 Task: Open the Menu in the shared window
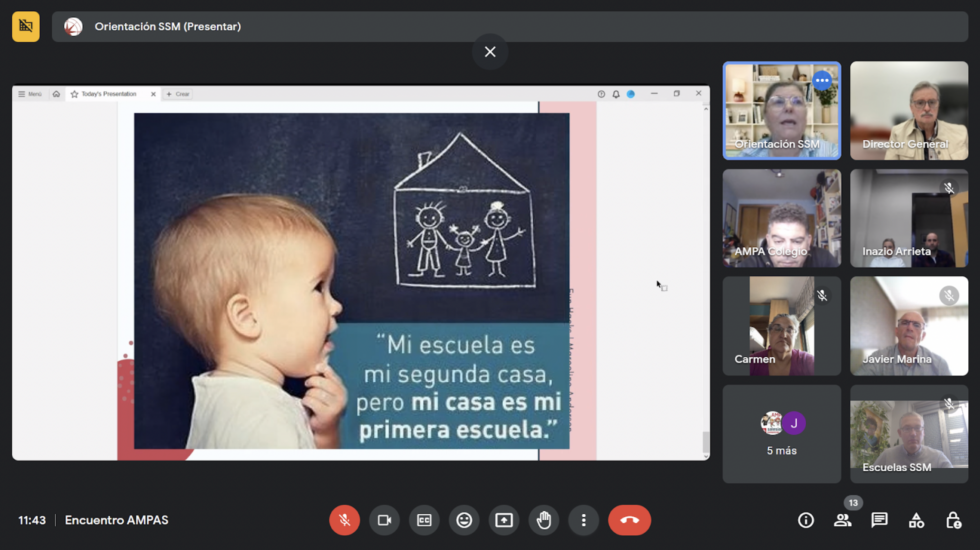(30, 94)
